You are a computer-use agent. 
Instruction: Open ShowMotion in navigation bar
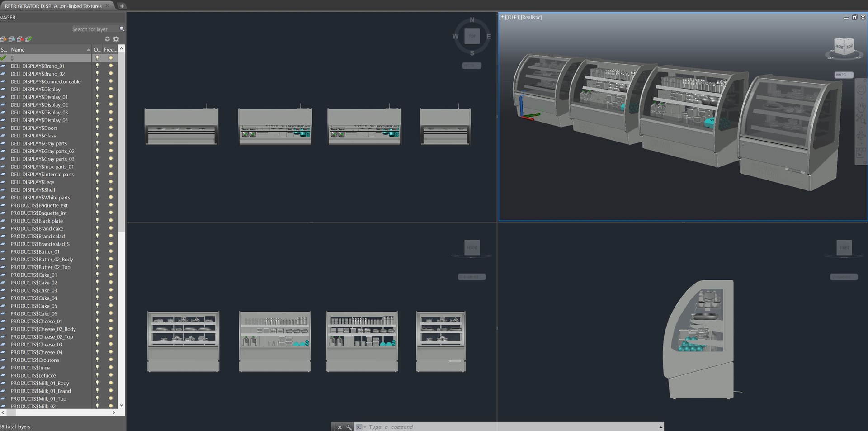pos(861,152)
